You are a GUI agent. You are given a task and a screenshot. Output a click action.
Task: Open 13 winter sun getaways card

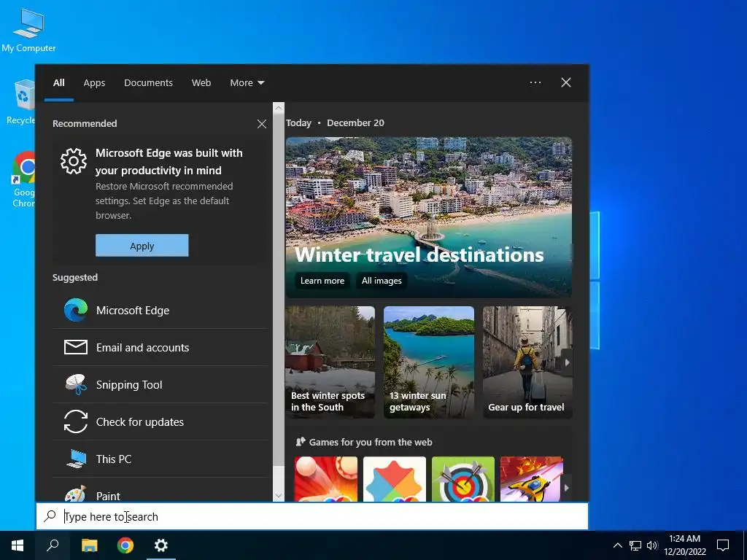click(429, 362)
